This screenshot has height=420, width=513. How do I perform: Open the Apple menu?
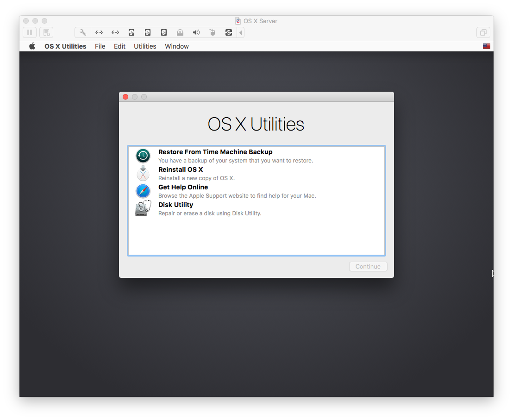(x=32, y=46)
